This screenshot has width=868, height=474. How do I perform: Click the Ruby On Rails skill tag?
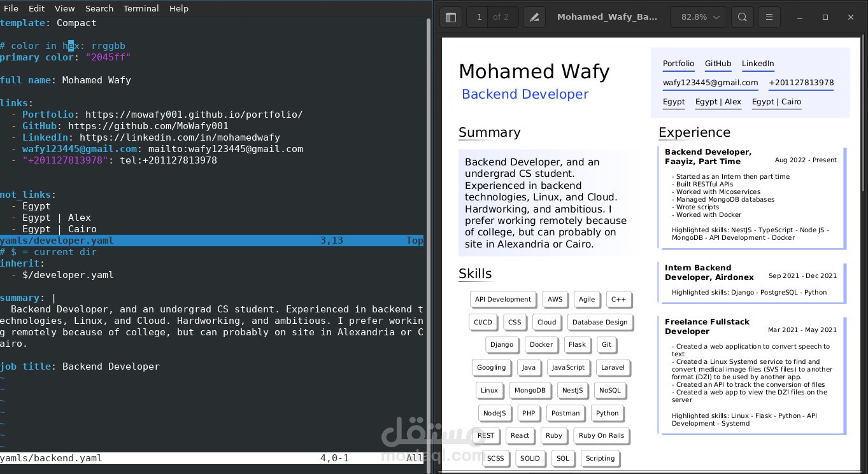pos(601,435)
